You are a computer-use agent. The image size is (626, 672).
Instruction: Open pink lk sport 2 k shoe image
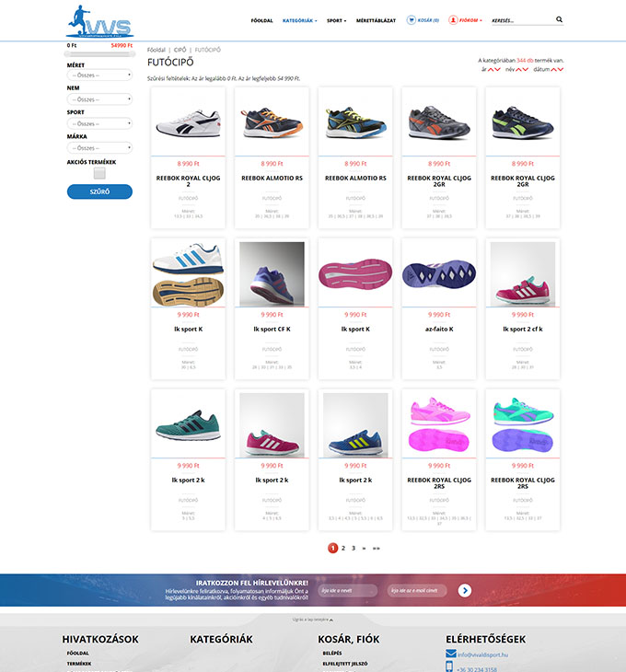(272, 424)
